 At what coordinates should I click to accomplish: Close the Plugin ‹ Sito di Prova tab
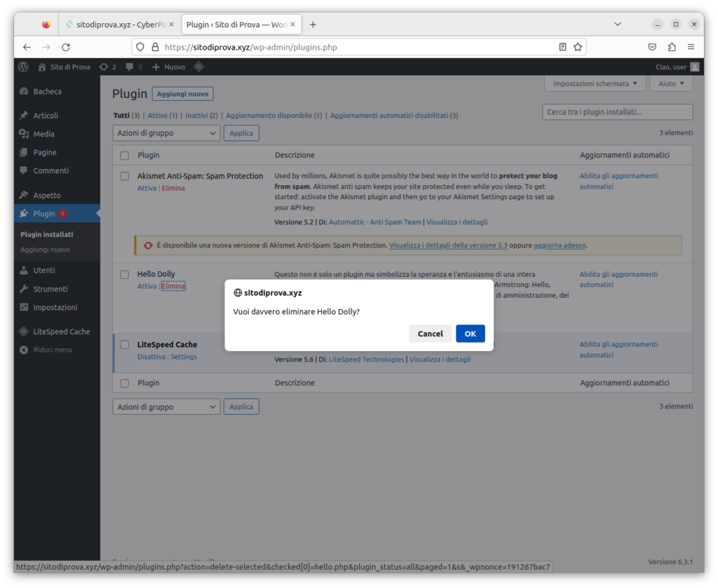click(292, 25)
